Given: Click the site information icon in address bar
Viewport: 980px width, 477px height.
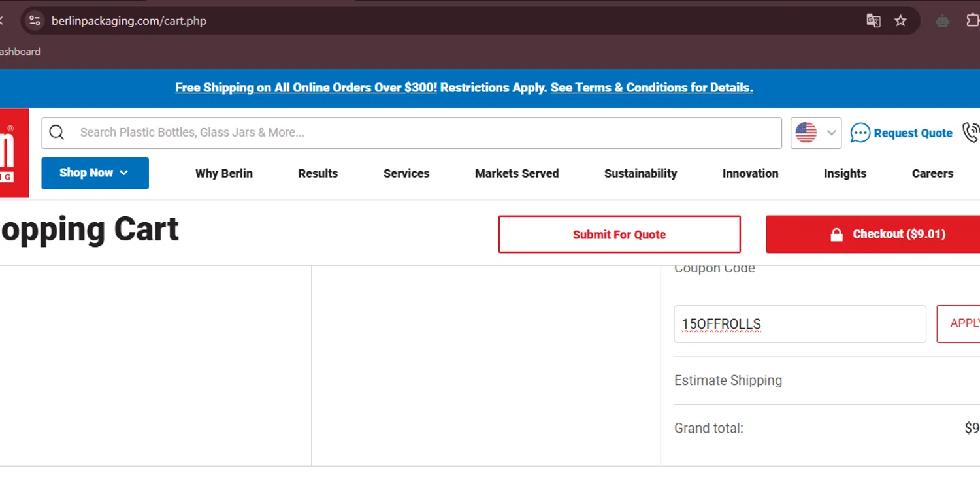Looking at the screenshot, I should 35,20.
